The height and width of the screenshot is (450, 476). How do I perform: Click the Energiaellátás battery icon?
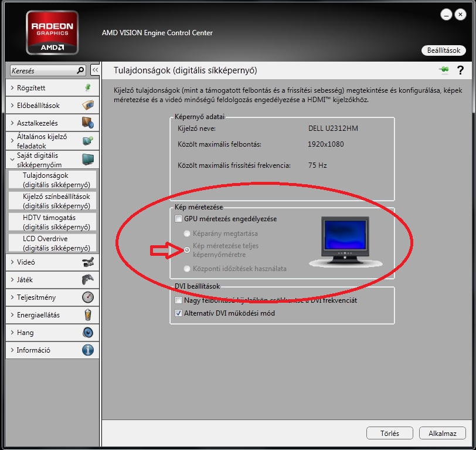pos(88,314)
